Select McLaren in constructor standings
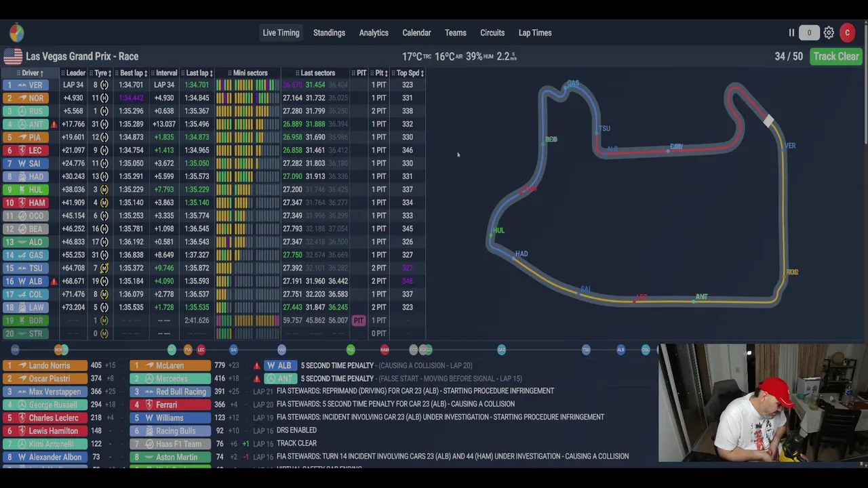Screen dimensions: 868x488 (170, 366)
